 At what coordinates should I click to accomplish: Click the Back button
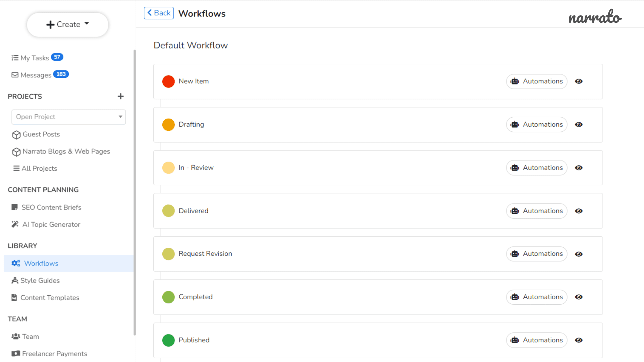point(158,13)
